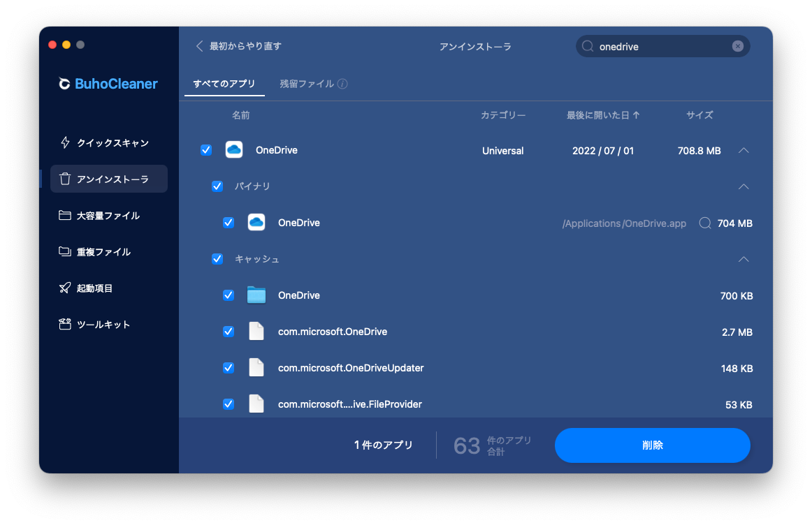The height and width of the screenshot is (525, 812).
Task: Click the 1件のアプリ count text
Action: click(383, 445)
